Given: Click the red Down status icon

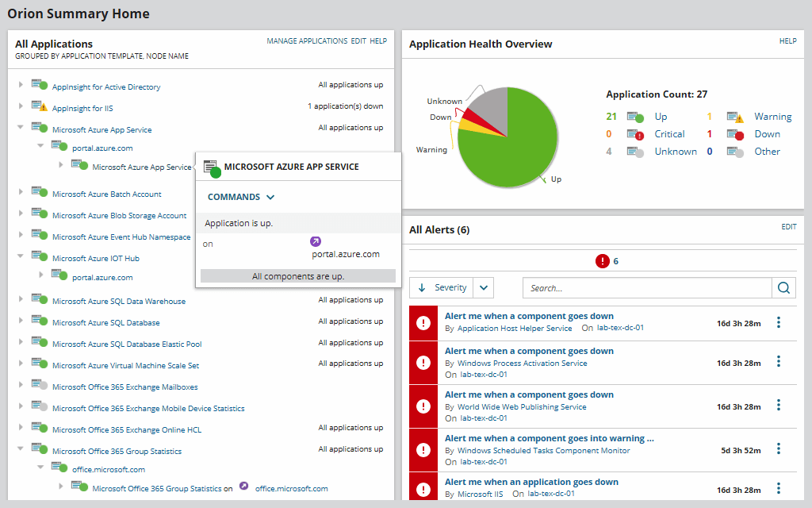Looking at the screenshot, I should (x=737, y=133).
